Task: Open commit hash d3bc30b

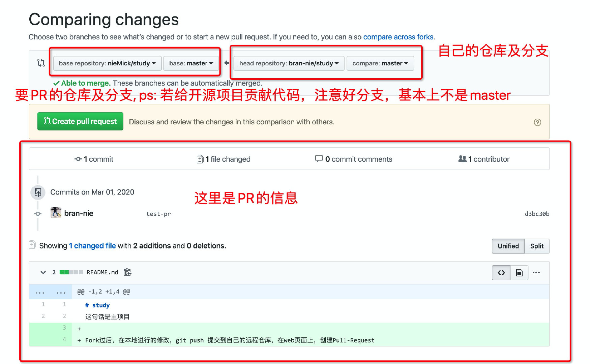Action: (537, 214)
